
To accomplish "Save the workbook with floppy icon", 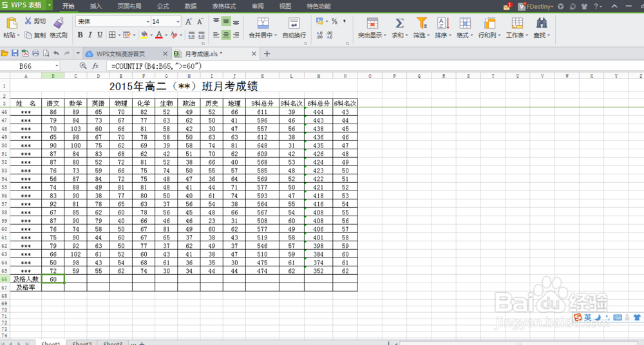I will (x=15, y=53).
